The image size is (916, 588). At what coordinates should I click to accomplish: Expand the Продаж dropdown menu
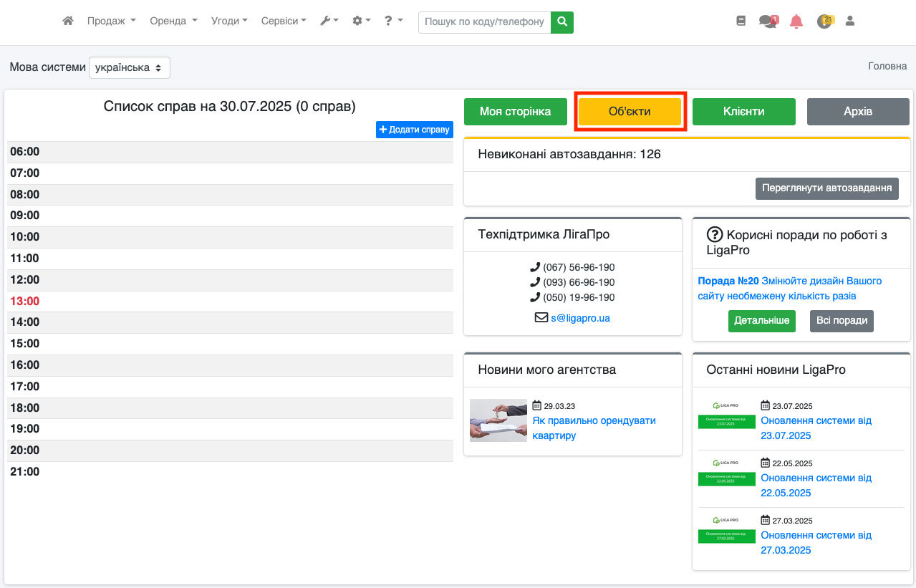[x=111, y=21]
